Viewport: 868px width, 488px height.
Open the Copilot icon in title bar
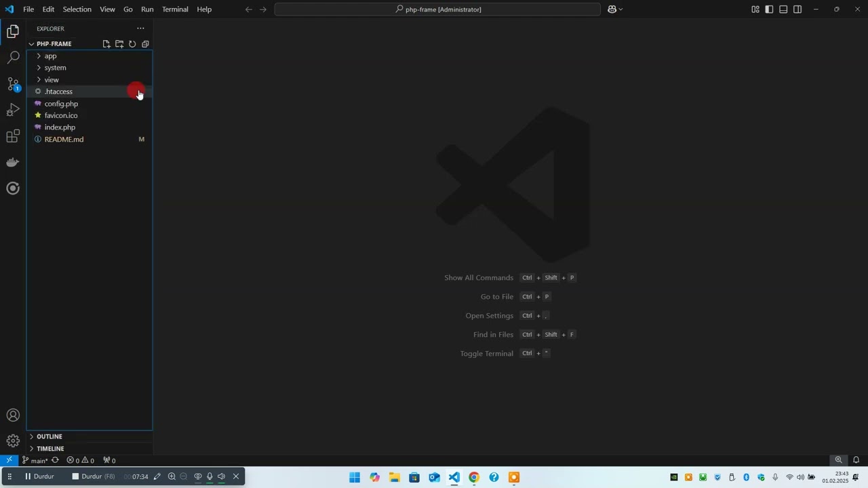click(x=612, y=9)
